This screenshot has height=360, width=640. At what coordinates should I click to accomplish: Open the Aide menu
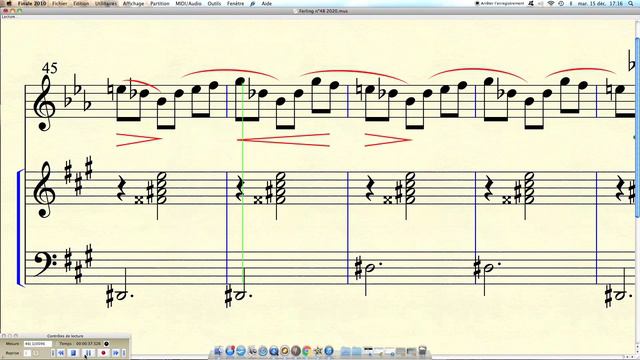tap(267, 3)
